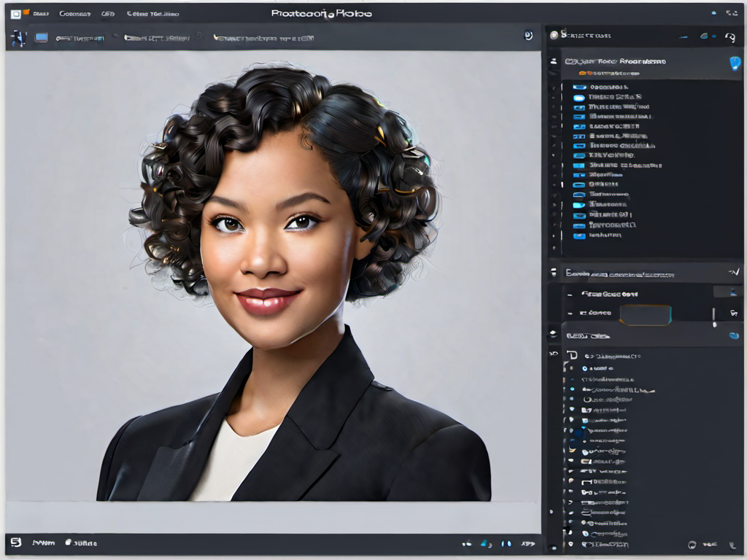Click the blue dot icon on the lower panel header

(734, 335)
